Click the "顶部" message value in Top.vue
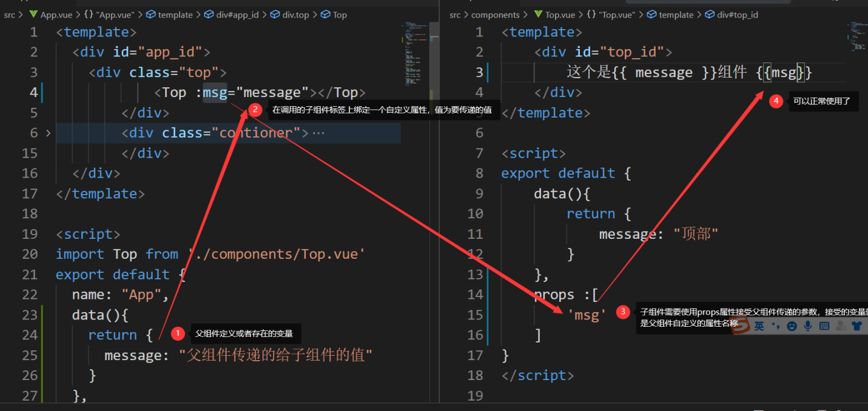The height and width of the screenshot is (411, 868). click(x=696, y=234)
